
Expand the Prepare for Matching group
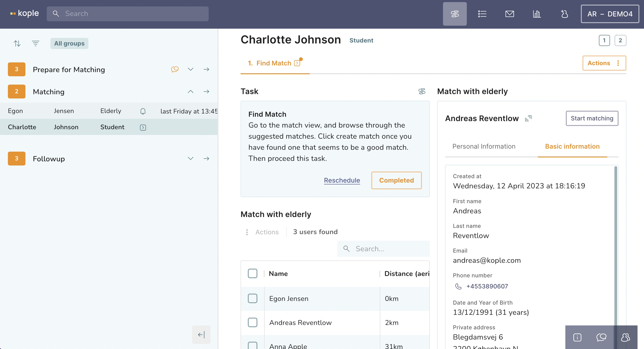(x=191, y=69)
